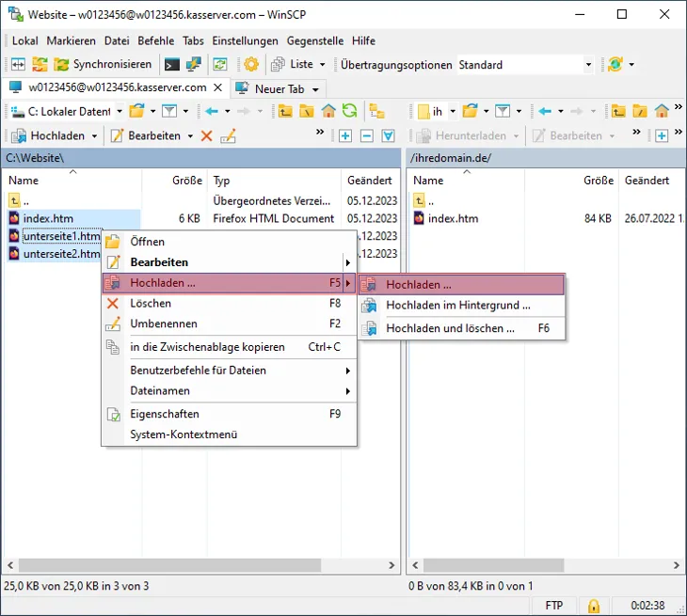
Task: Go to local parent directory icon
Action: 285,111
